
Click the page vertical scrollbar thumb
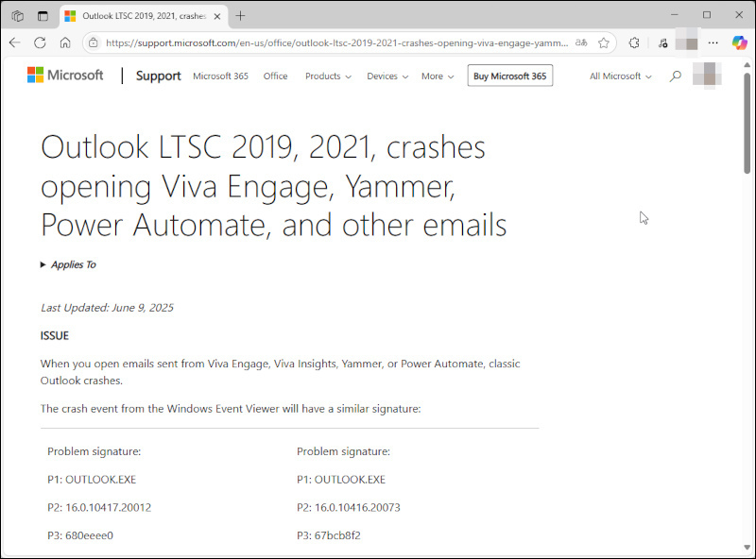click(x=747, y=123)
